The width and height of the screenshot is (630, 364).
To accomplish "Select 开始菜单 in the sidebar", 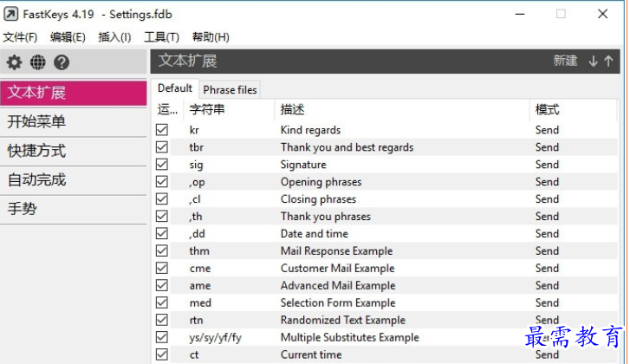I will point(74,121).
